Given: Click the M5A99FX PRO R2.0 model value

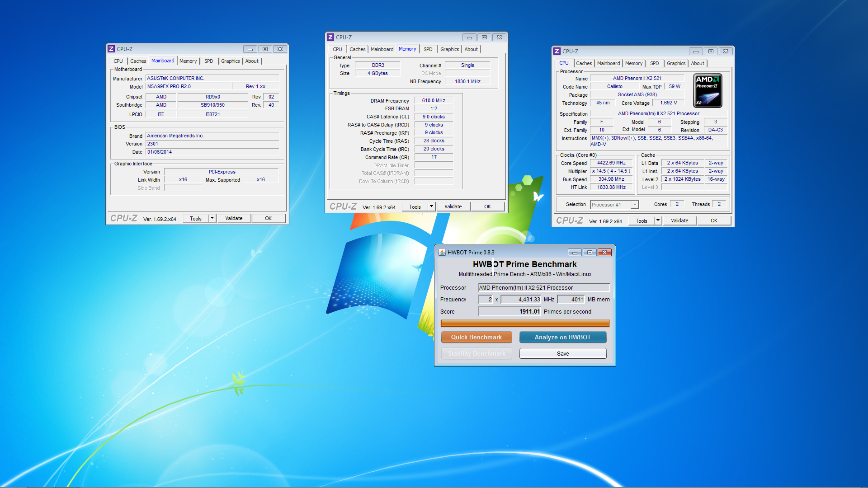Looking at the screenshot, I should [188, 86].
